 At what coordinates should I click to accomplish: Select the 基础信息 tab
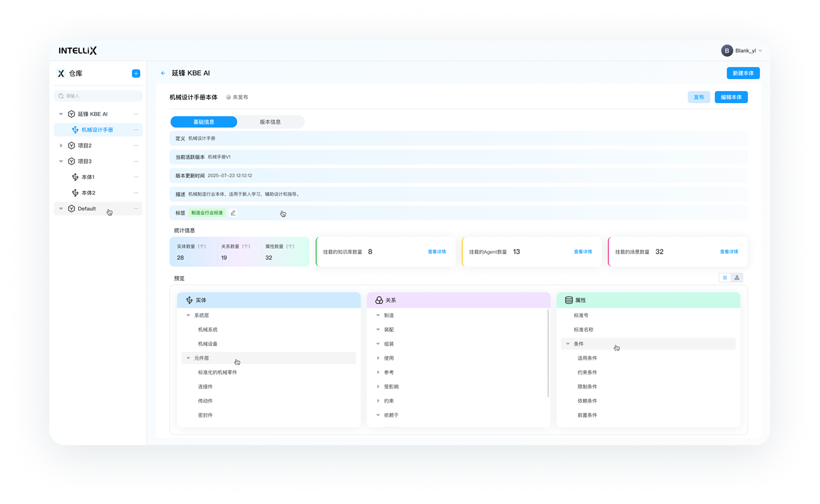[203, 122]
